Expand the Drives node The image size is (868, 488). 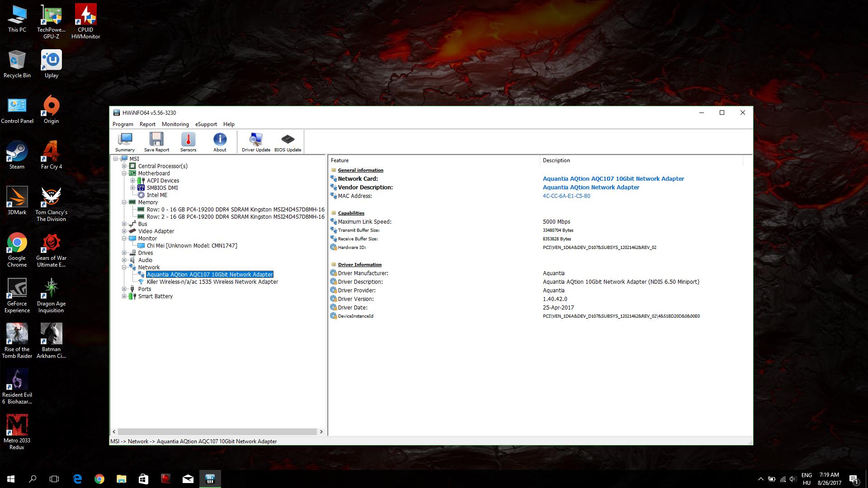click(124, 253)
